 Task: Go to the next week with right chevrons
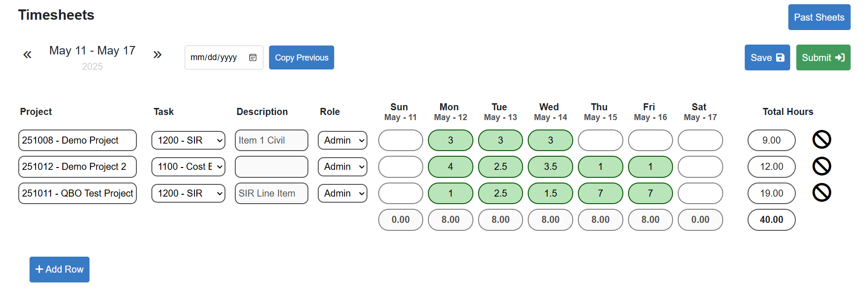[x=157, y=55]
